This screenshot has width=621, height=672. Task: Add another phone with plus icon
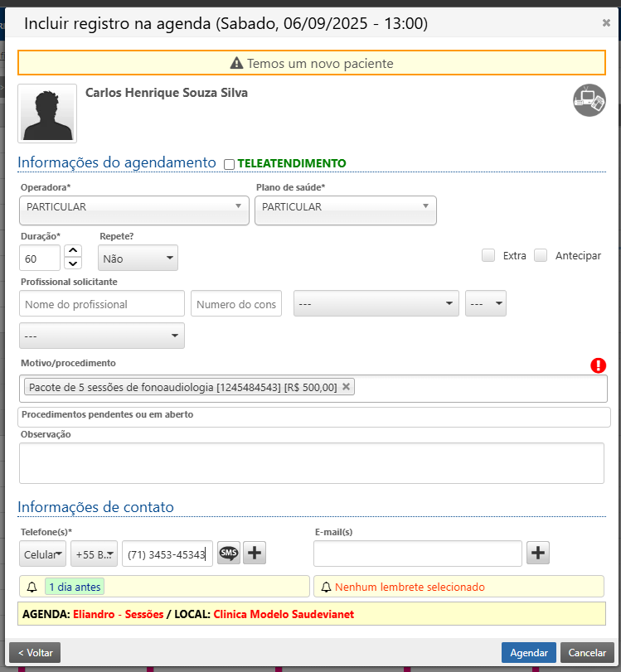[x=255, y=553]
